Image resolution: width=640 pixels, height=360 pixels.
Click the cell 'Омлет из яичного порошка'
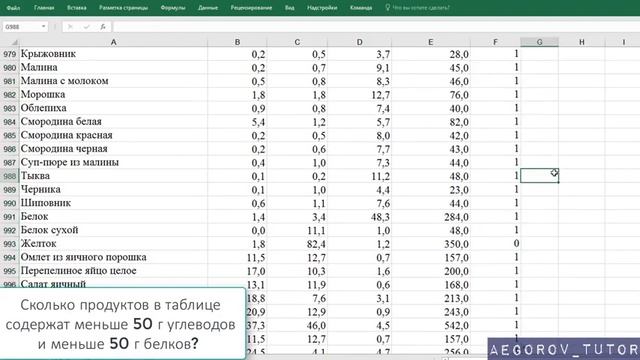point(113,257)
